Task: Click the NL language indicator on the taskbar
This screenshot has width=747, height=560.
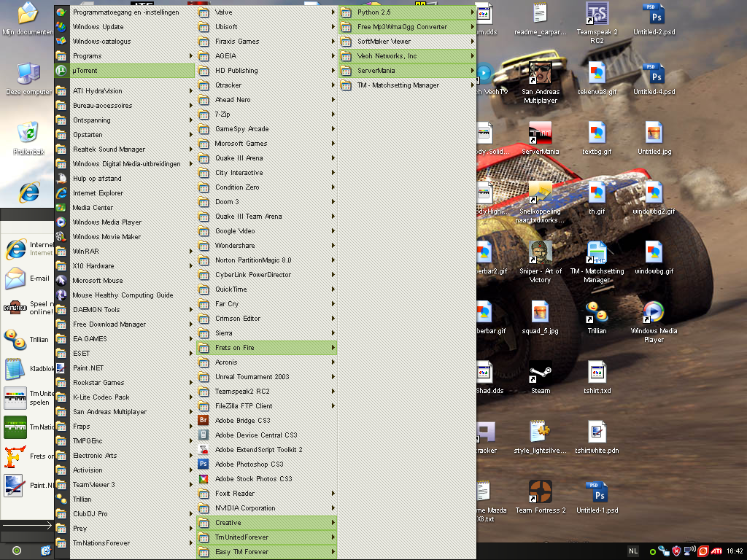Action: pos(633,551)
